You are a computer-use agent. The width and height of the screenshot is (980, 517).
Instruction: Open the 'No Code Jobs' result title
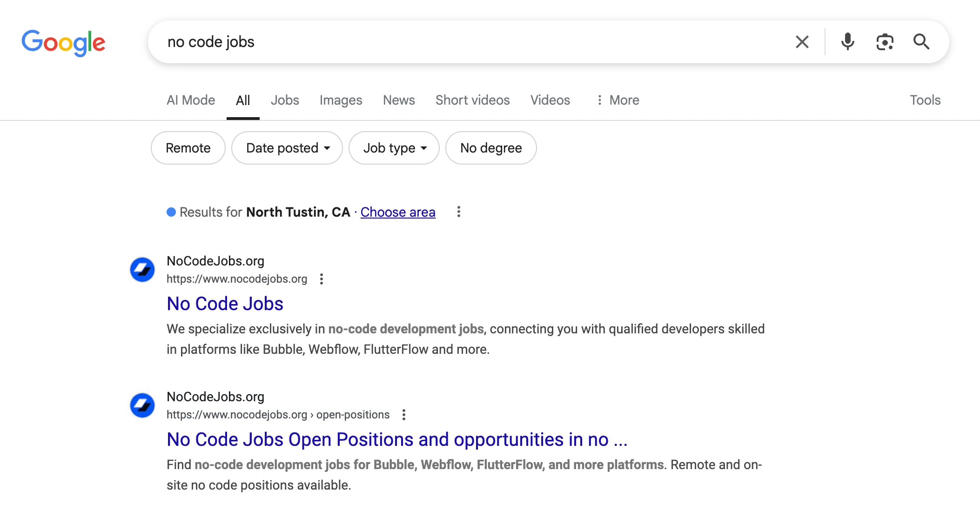point(225,304)
